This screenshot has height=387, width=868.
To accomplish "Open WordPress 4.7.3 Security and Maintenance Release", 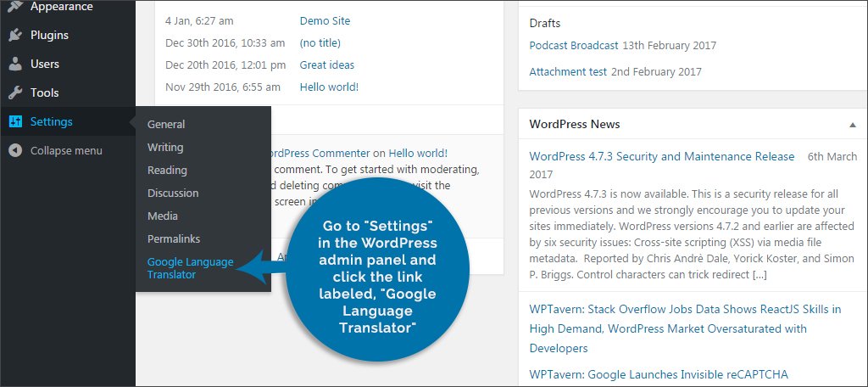I will coord(661,156).
